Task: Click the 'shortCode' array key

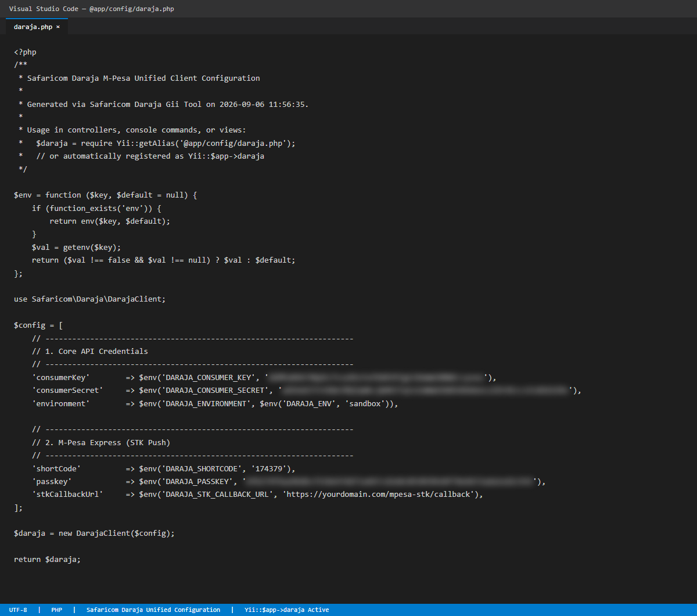Action: tap(56, 468)
